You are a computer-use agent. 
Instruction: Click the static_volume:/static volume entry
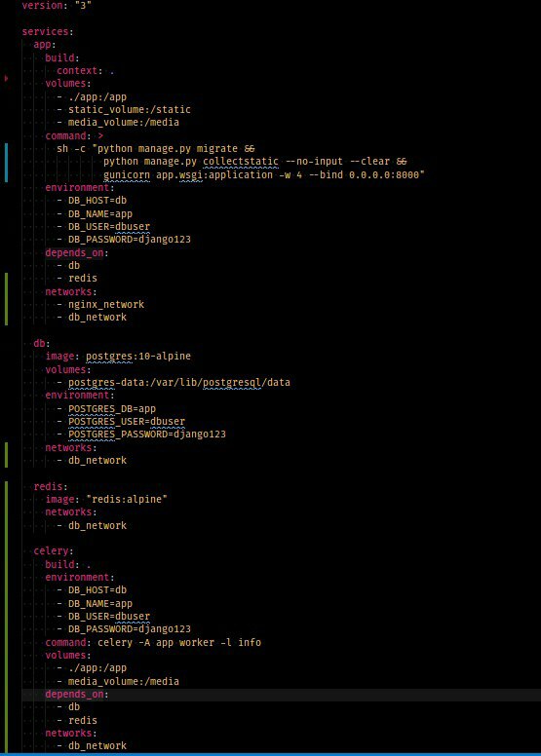click(x=130, y=109)
